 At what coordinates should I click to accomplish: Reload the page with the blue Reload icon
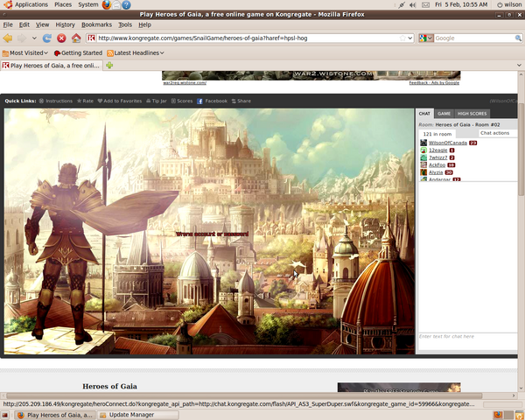tap(47, 38)
